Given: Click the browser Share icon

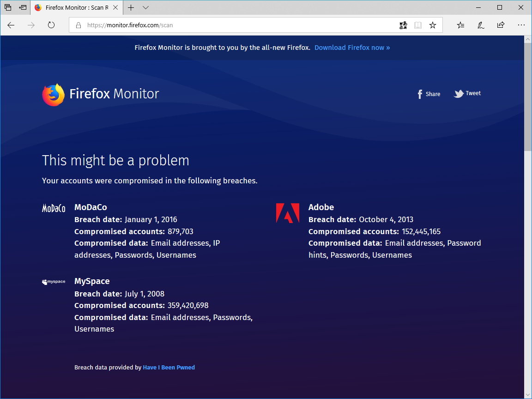Looking at the screenshot, I should (x=501, y=25).
